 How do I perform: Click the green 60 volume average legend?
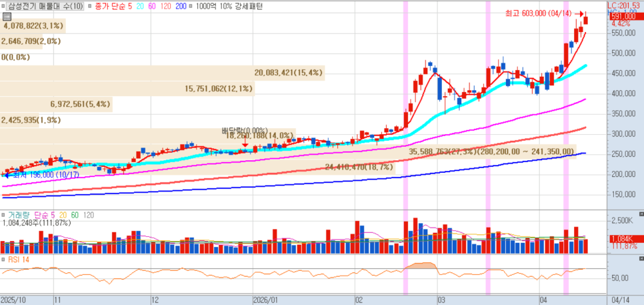coord(75,215)
